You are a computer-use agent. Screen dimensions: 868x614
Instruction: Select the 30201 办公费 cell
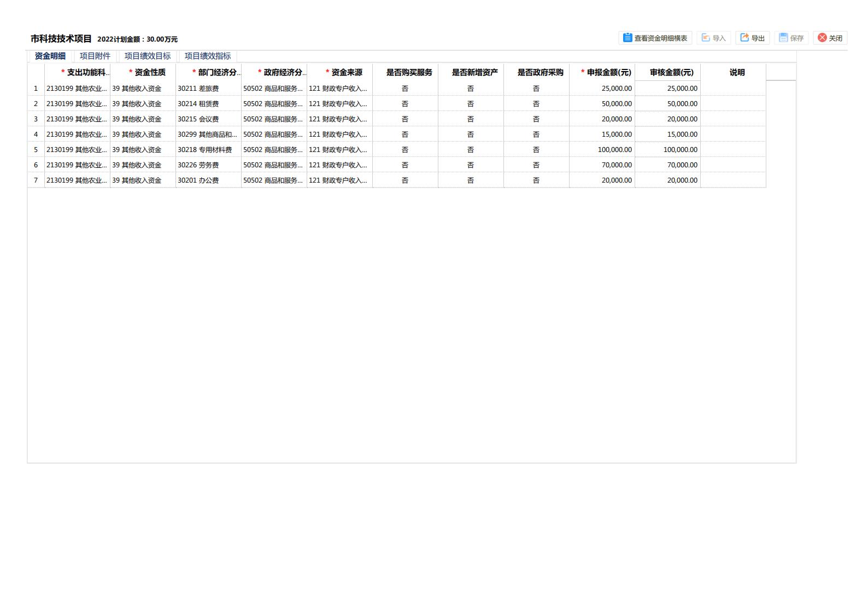coord(208,180)
